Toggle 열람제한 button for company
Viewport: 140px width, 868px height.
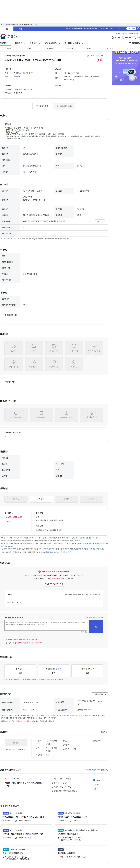pos(22,750)
